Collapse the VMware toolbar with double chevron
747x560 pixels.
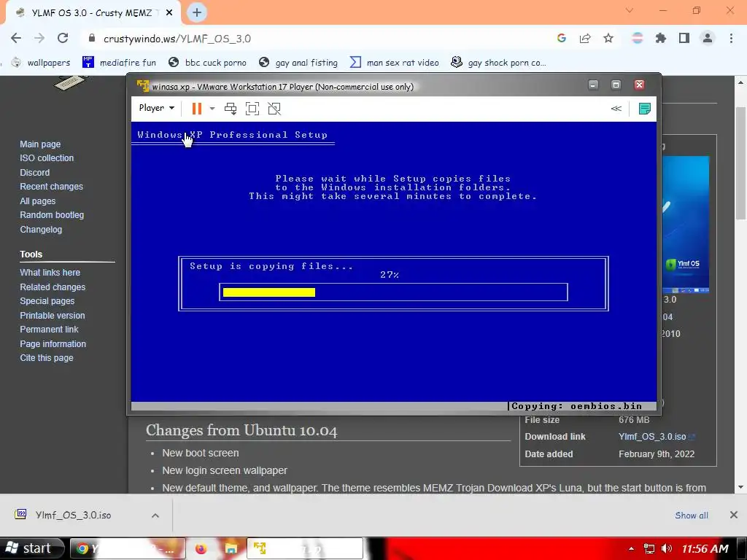coord(616,109)
